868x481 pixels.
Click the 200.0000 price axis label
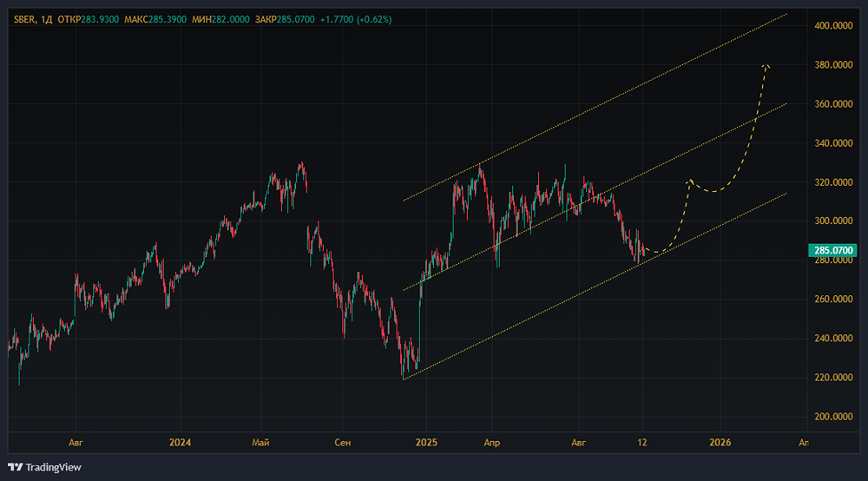[833, 417]
